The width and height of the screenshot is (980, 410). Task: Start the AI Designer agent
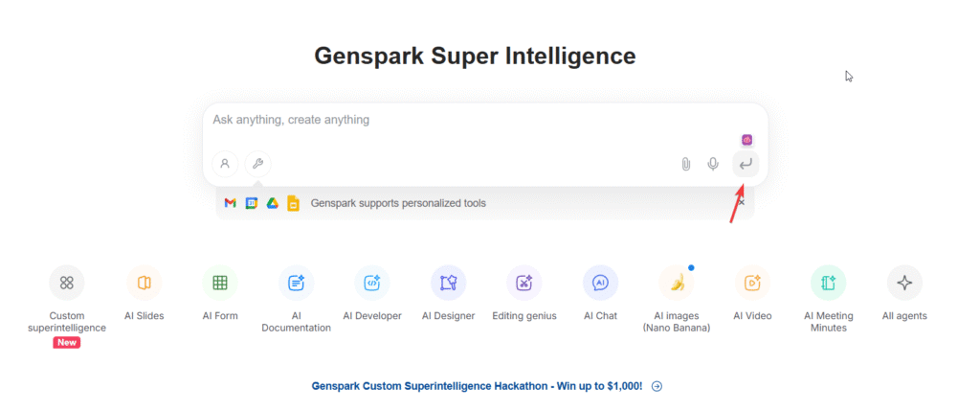(x=448, y=283)
